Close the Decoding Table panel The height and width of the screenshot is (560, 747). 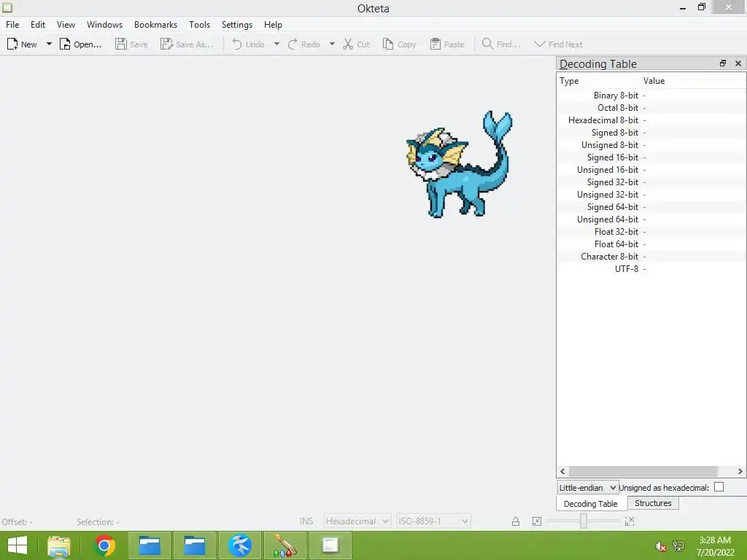coord(738,63)
